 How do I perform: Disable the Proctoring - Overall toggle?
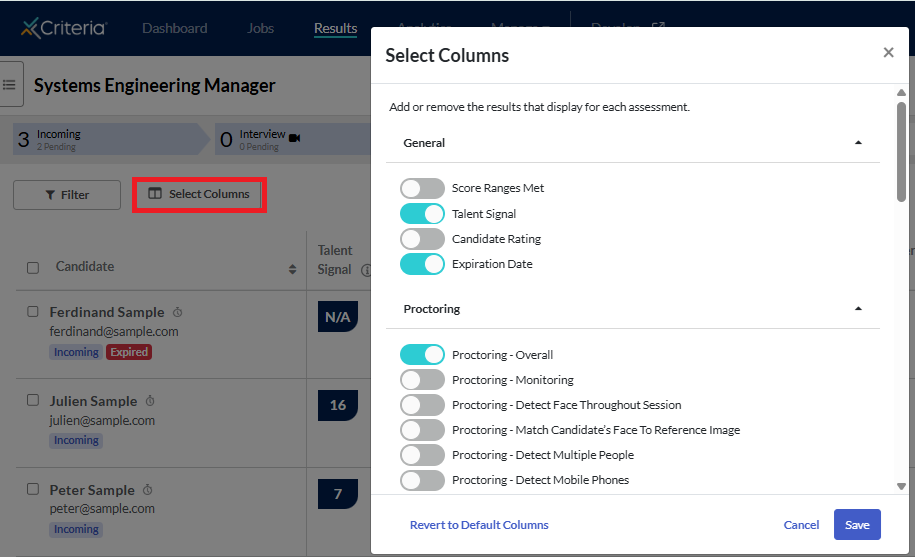[422, 355]
